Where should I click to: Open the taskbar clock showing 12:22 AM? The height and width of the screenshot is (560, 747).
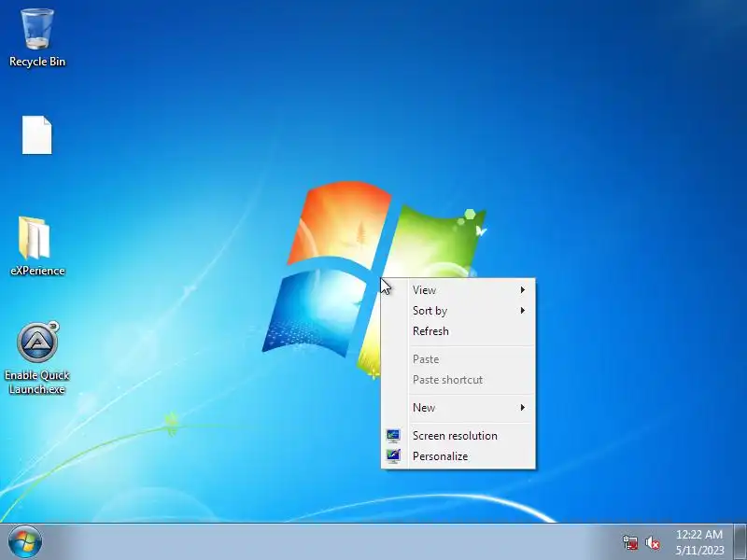pyautogui.click(x=699, y=534)
